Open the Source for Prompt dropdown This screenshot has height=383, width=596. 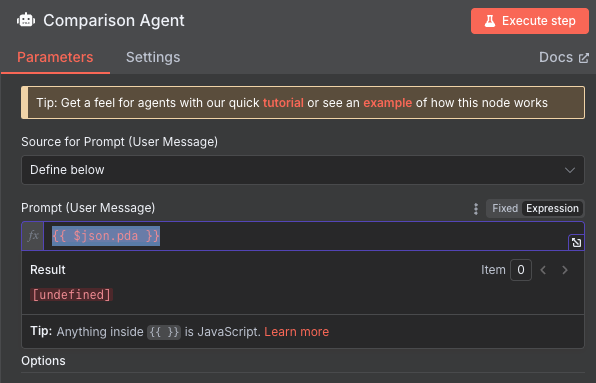tap(303, 170)
